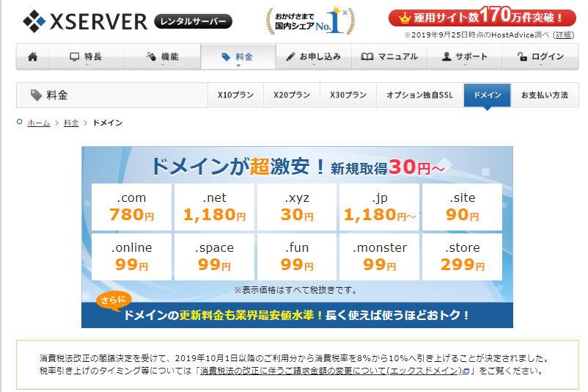
Task: Switch to the X10プラン tab
Action: (236, 95)
